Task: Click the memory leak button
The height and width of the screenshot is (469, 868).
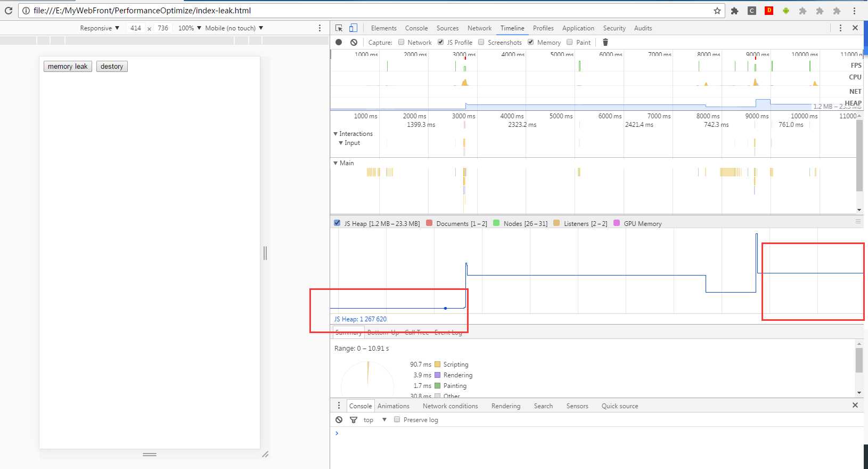Action: [68, 67]
